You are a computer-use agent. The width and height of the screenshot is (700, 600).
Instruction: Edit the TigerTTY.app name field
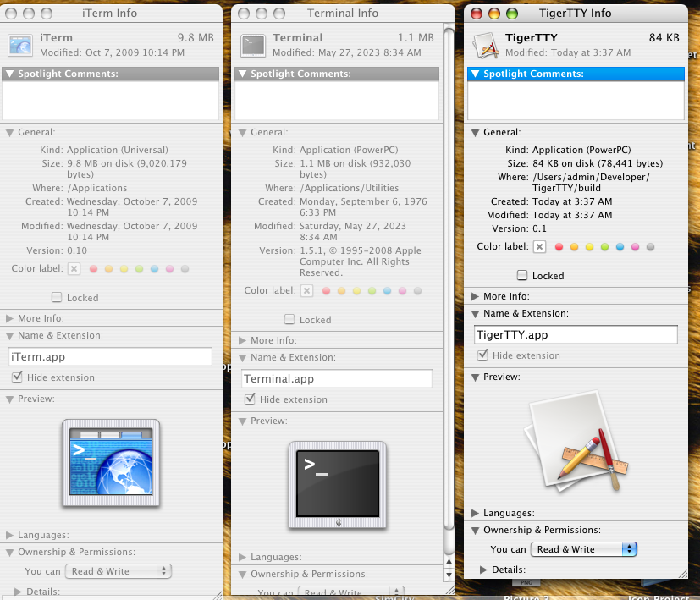coord(576,334)
